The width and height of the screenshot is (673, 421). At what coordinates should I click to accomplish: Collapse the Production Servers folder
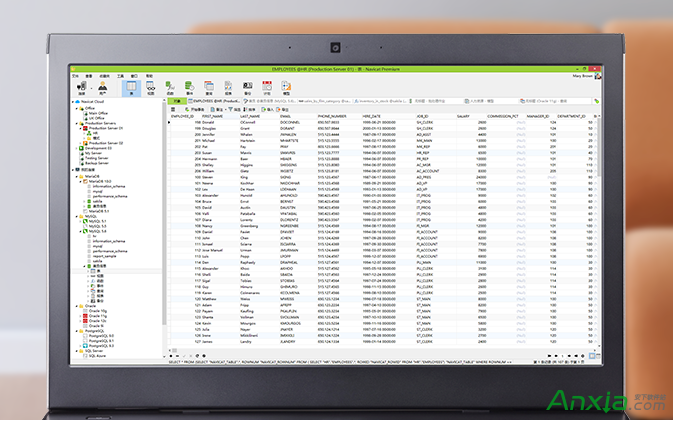(x=77, y=123)
